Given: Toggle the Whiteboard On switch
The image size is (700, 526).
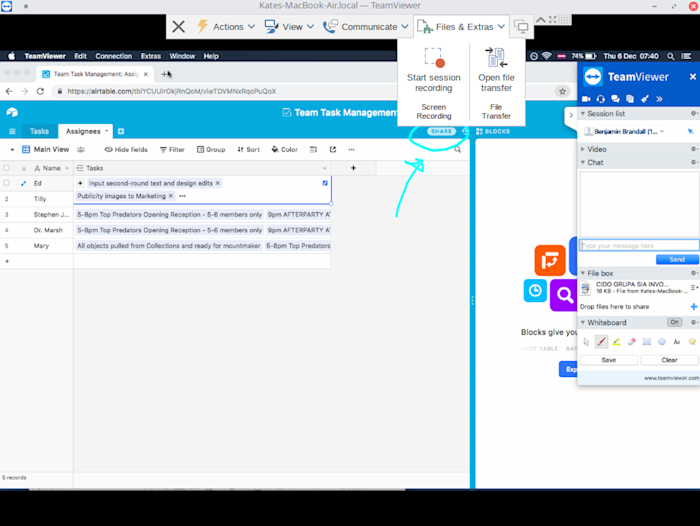Looking at the screenshot, I should point(674,322).
